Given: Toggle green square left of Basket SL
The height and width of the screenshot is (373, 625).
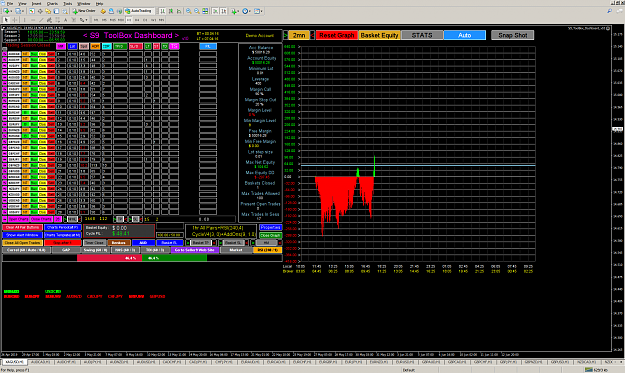Looking at the screenshot, I should click(220, 243).
